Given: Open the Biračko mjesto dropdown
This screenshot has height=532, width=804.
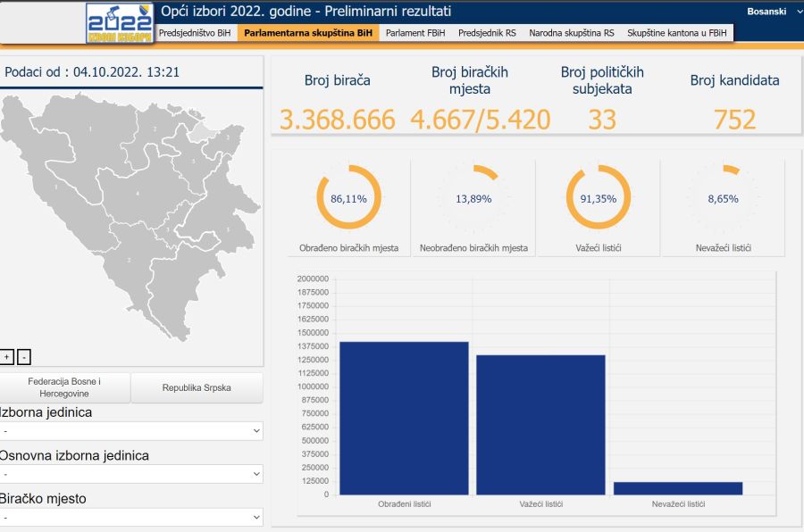Looking at the screenshot, I should [x=131, y=517].
